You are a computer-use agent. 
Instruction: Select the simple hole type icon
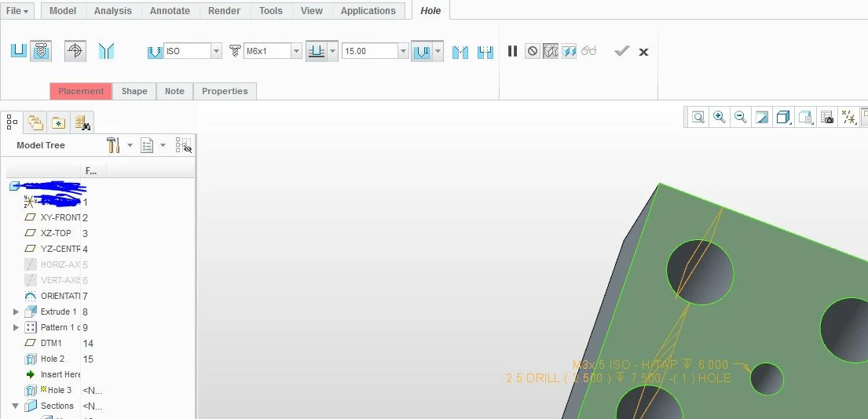(18, 51)
